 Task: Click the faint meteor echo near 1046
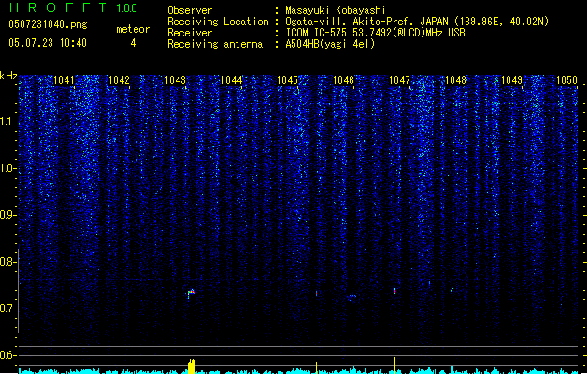(351, 297)
